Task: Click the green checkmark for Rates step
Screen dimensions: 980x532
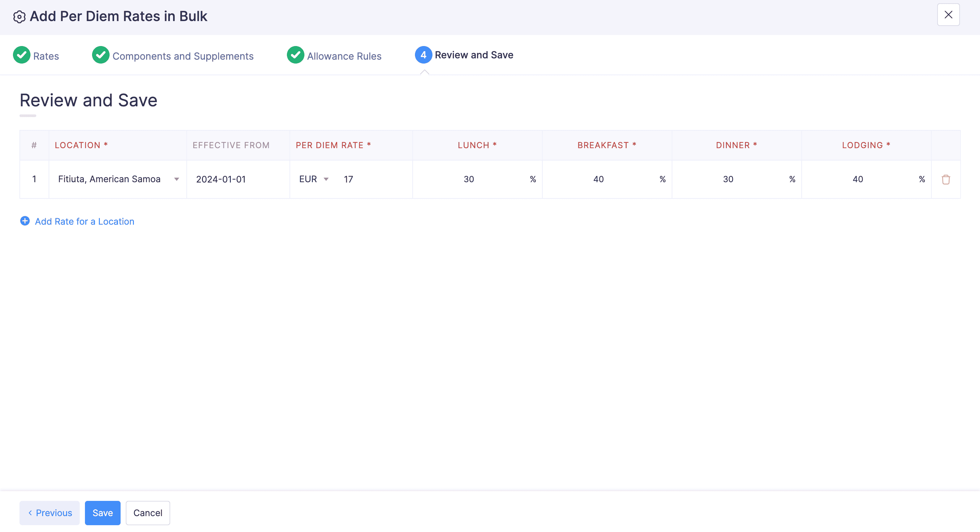Action: pos(22,55)
